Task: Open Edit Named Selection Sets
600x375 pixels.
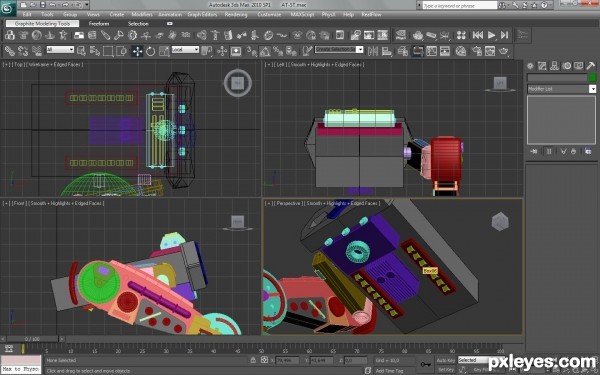Action: [x=307, y=51]
